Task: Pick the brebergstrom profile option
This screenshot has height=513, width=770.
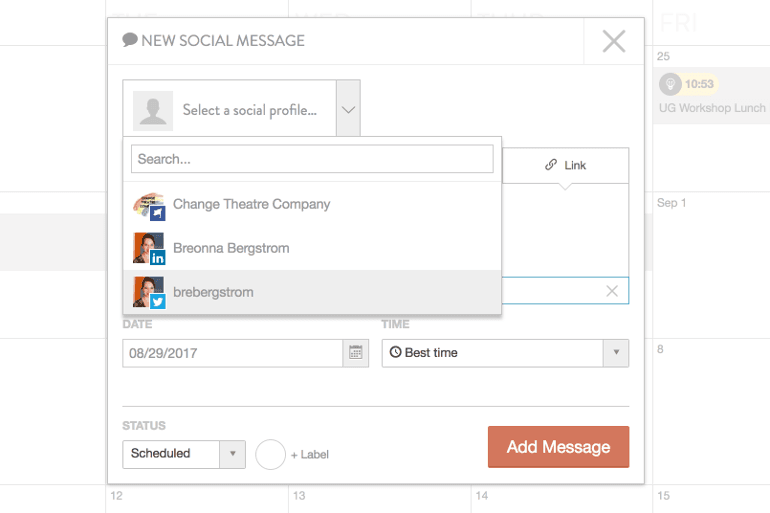Action: (213, 292)
